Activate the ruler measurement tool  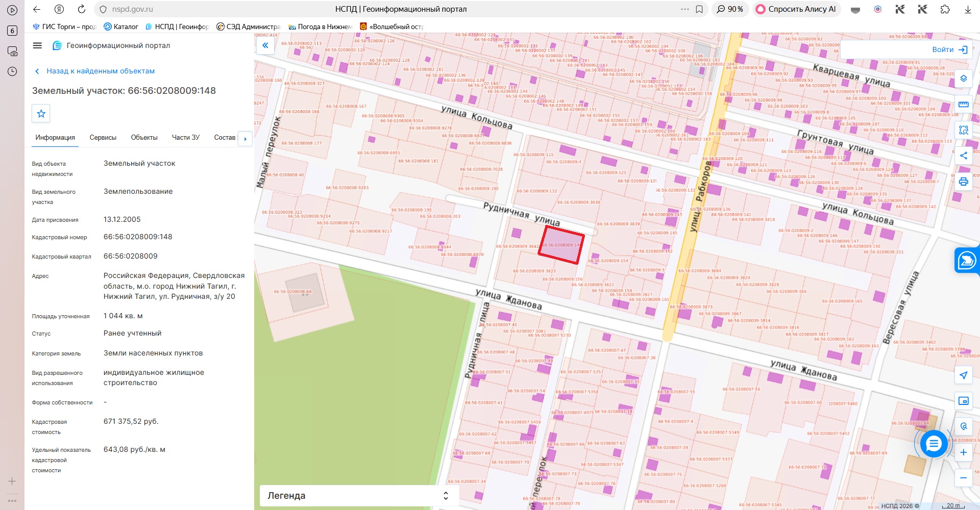[963, 104]
